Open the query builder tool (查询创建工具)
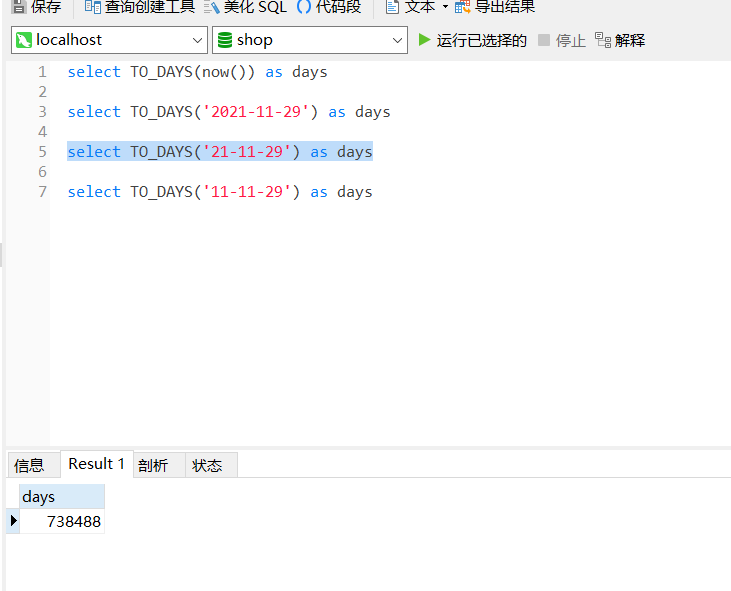 [x=139, y=7]
